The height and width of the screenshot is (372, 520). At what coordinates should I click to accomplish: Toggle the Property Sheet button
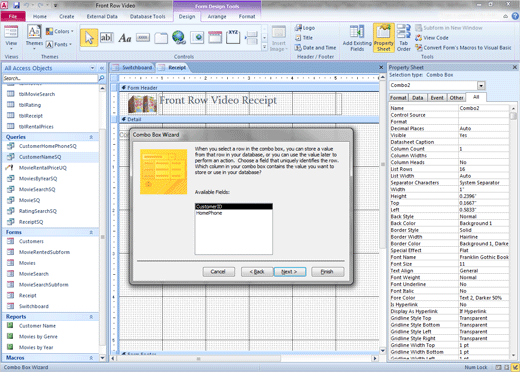point(384,38)
